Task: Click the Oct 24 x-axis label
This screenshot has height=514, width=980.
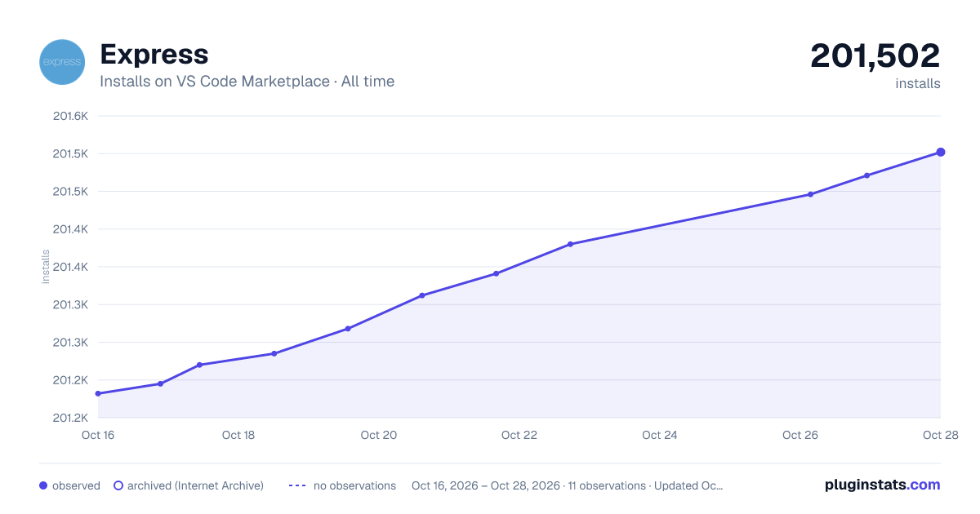Action: coord(660,435)
